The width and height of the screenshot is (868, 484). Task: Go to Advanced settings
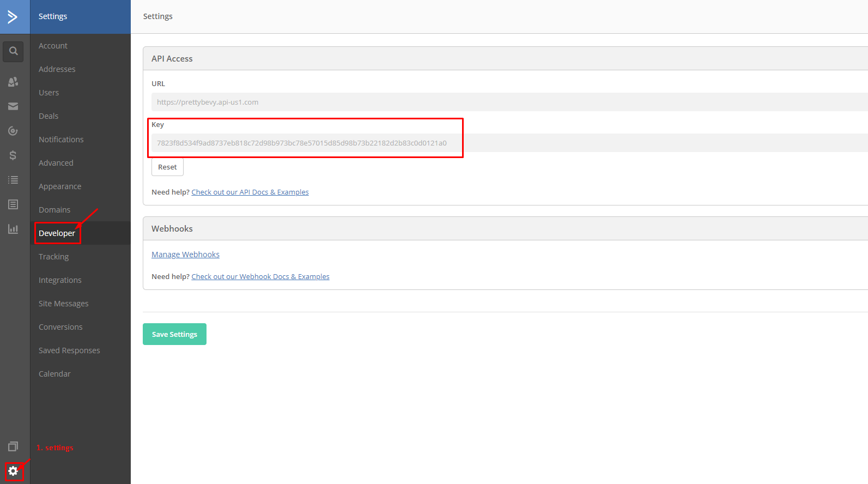click(56, 163)
